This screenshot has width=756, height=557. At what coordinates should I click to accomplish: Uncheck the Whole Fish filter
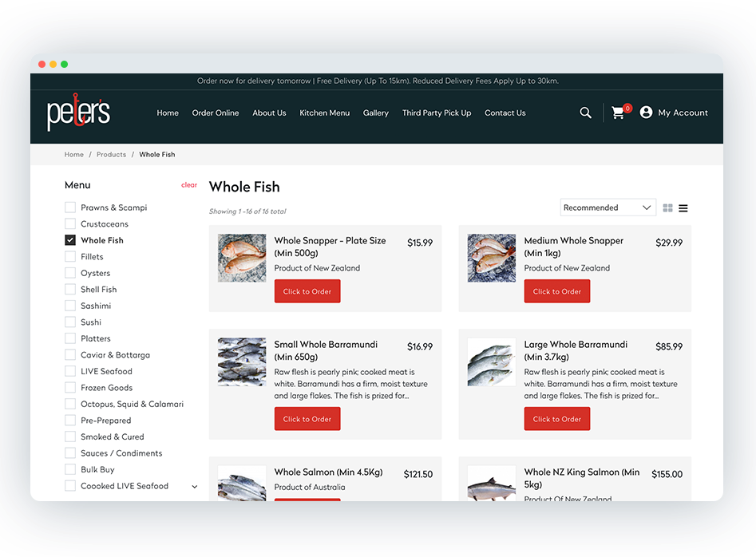69,239
